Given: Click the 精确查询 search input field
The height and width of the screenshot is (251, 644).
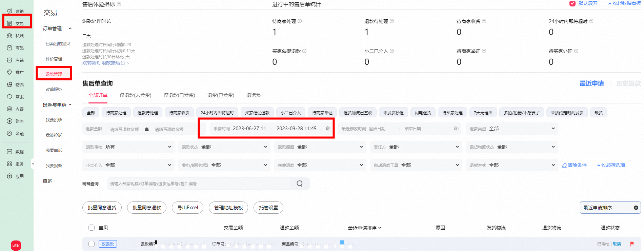Looking at the screenshot, I should click(x=199, y=184).
